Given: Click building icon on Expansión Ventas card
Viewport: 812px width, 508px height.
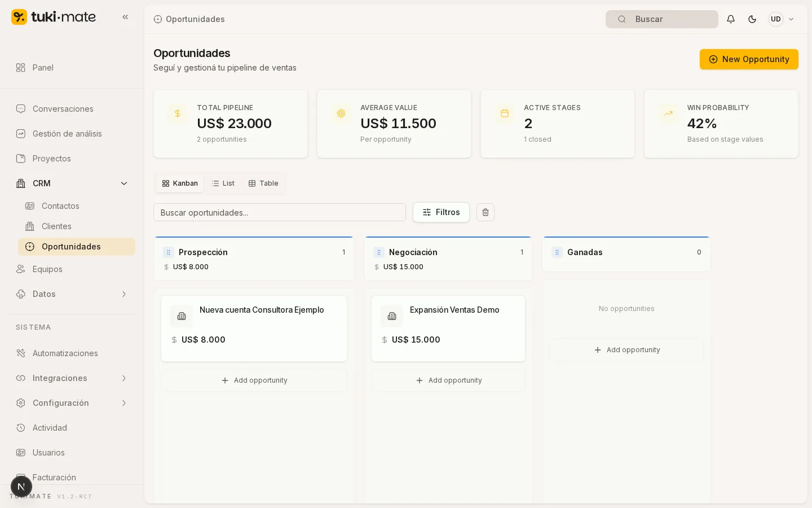Looking at the screenshot, I should coord(392,316).
